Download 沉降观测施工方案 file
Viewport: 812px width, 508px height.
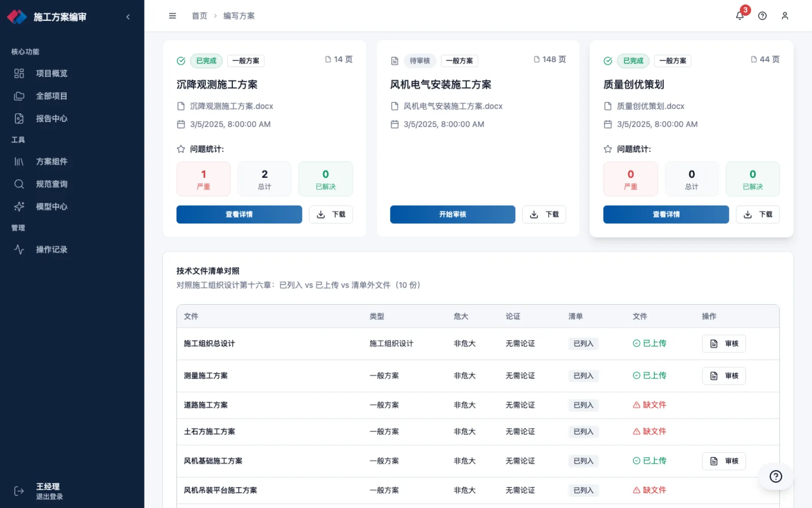(x=331, y=214)
